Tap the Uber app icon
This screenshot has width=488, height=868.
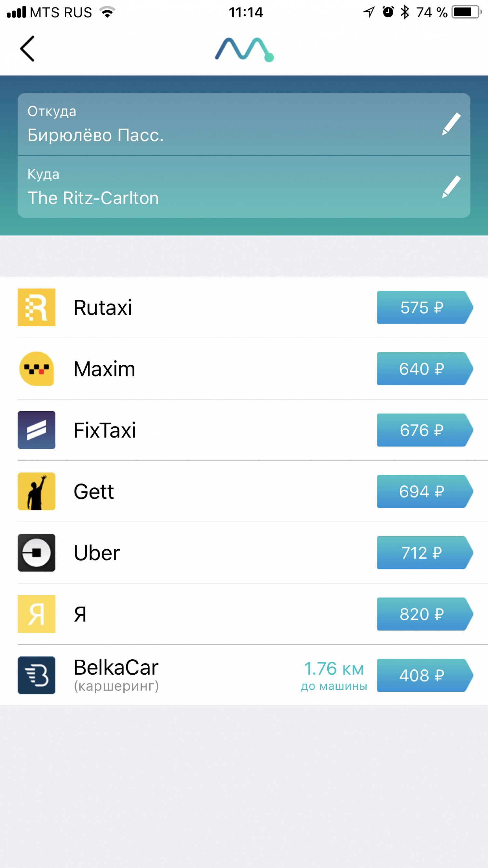[36, 553]
